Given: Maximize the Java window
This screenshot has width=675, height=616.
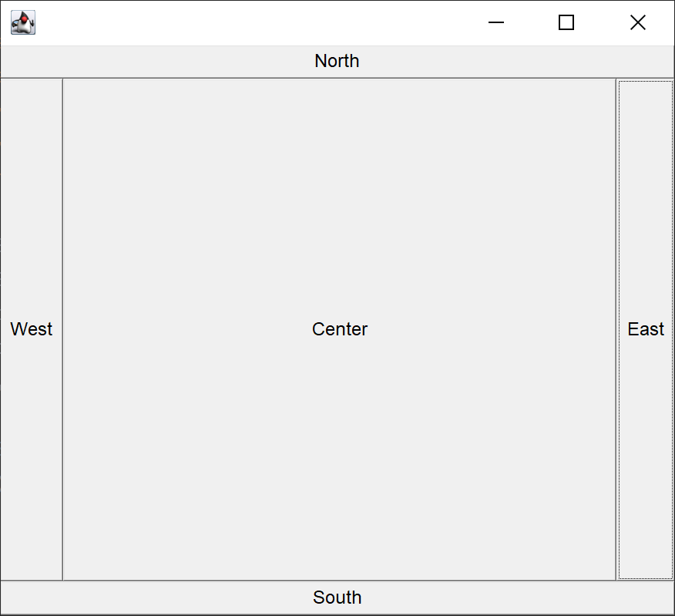Looking at the screenshot, I should point(566,23).
